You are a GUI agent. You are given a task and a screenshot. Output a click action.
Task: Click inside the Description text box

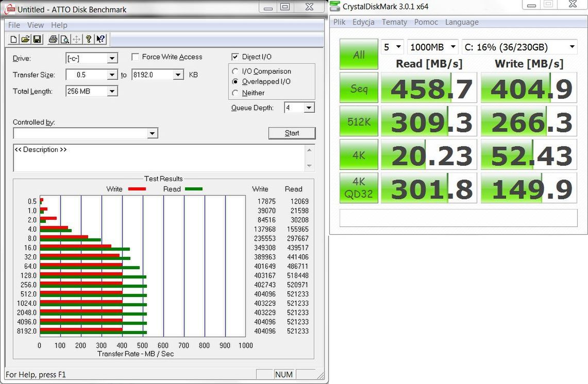(x=159, y=158)
